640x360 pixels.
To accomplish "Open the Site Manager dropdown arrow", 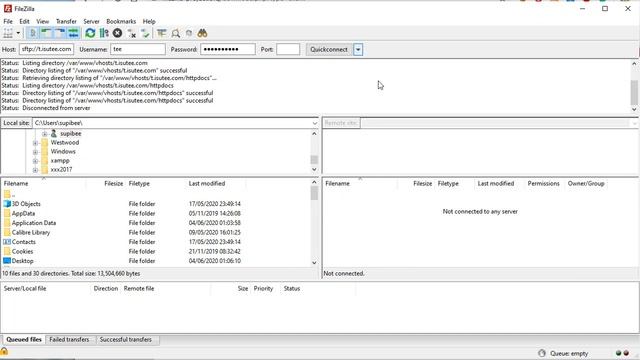I will (x=18, y=33).
